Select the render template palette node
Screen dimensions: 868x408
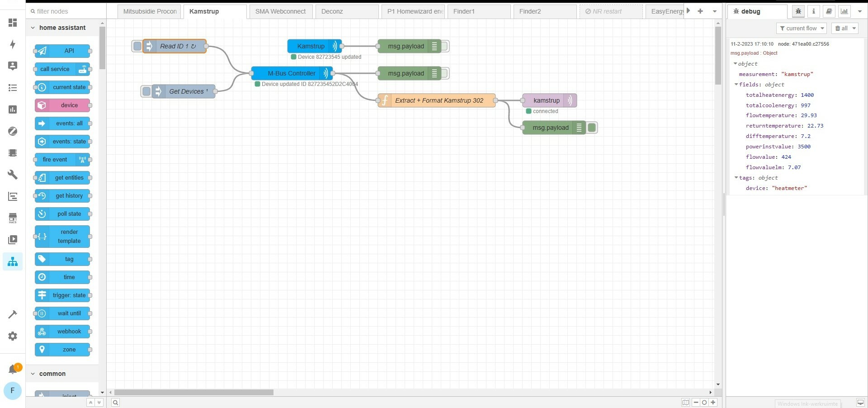tap(62, 237)
